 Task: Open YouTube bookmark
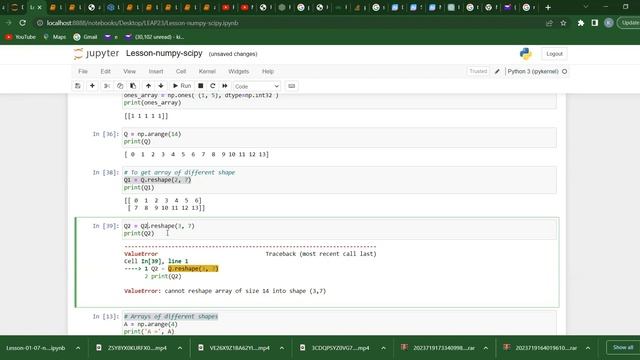(20, 37)
